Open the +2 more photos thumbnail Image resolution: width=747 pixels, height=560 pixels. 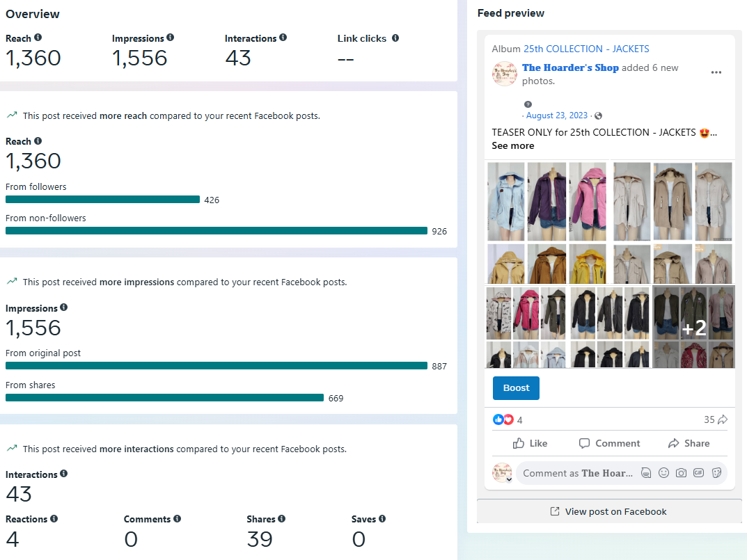(x=693, y=327)
